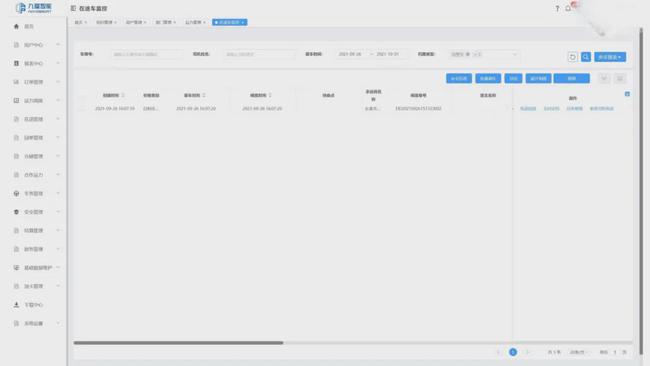Viewport: 650px width, 366px height.
Task: Focus the 车牌号 input field
Action: (148, 54)
